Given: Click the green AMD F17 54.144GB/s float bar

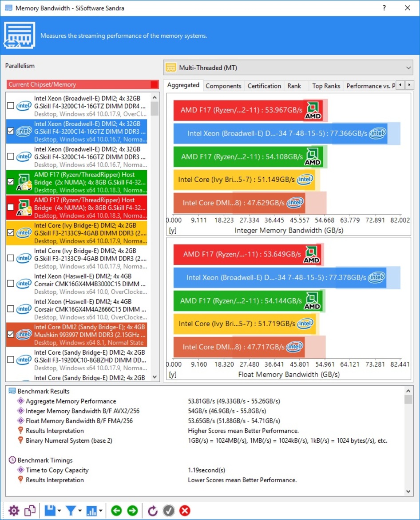Looking at the screenshot, I should coord(248,301).
